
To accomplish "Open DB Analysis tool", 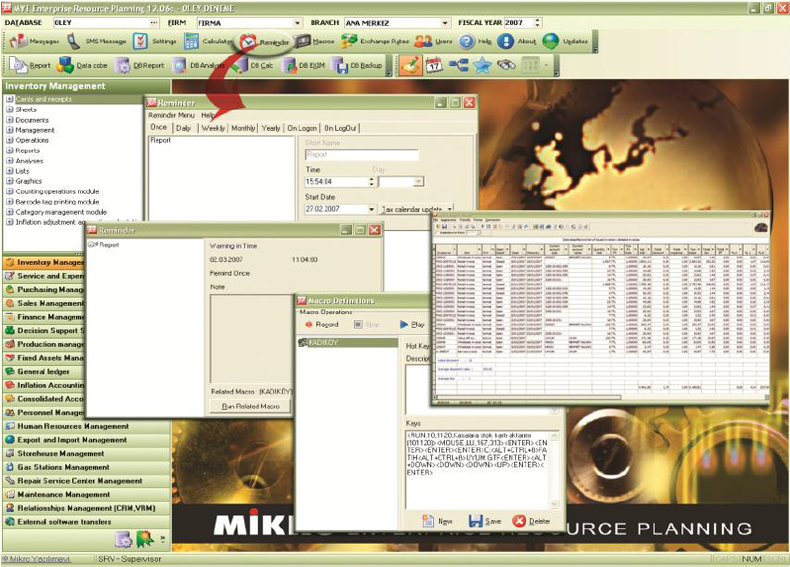I will tap(199, 65).
